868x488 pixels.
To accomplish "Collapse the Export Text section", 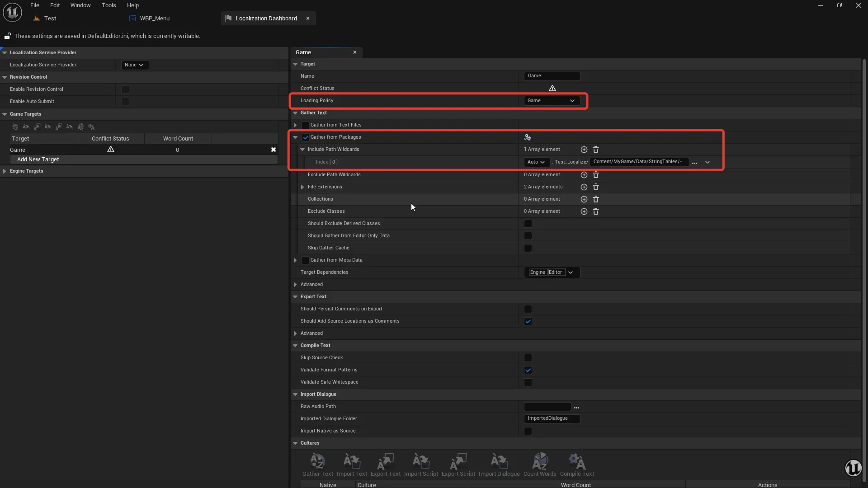I will point(295,297).
